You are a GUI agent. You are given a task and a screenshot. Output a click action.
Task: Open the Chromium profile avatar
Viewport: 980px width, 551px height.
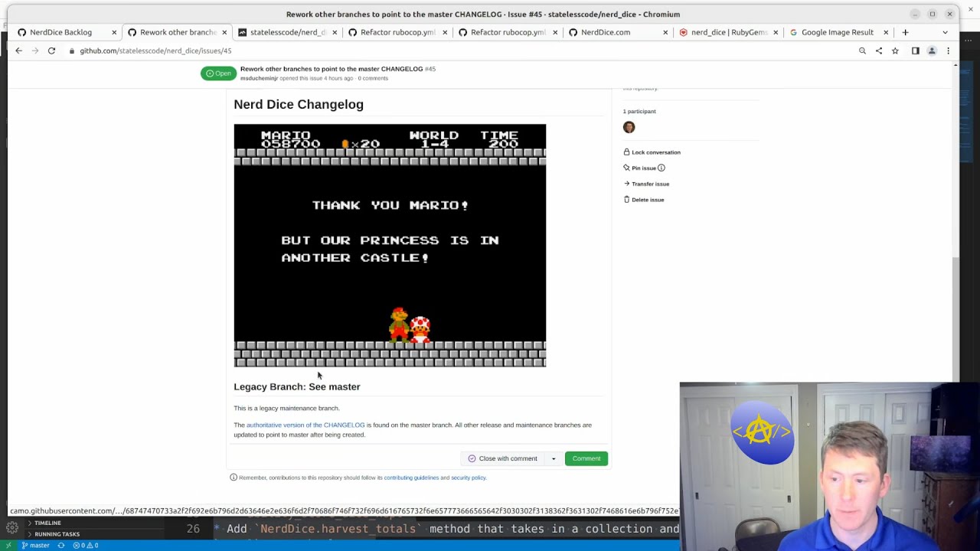[x=932, y=51]
